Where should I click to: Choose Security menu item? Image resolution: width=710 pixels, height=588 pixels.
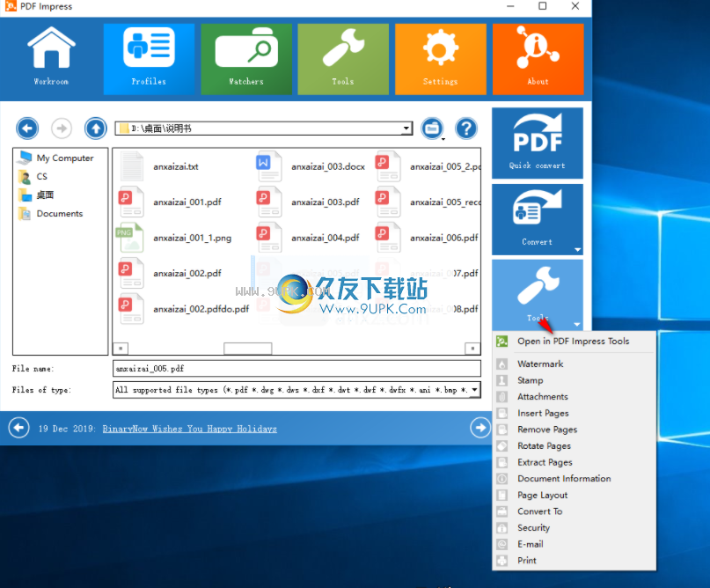coord(574,528)
